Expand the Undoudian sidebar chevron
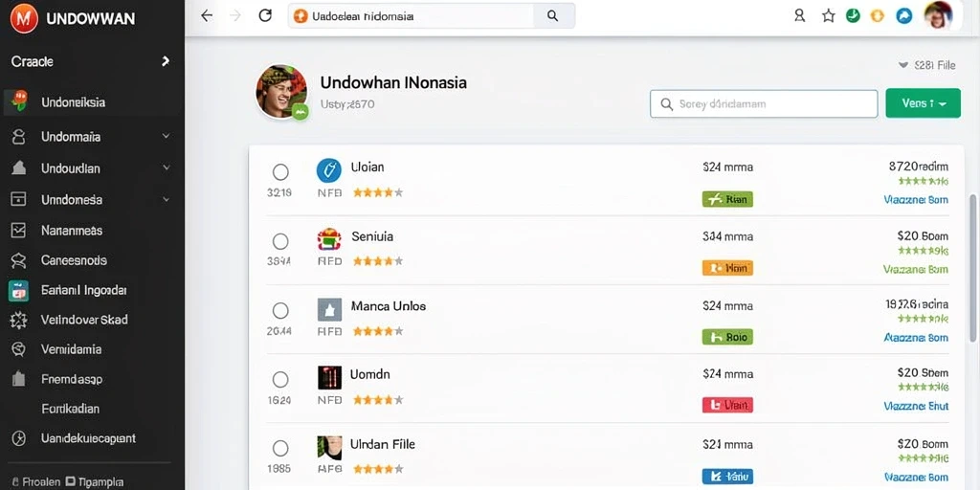The width and height of the screenshot is (980, 490). (x=166, y=167)
